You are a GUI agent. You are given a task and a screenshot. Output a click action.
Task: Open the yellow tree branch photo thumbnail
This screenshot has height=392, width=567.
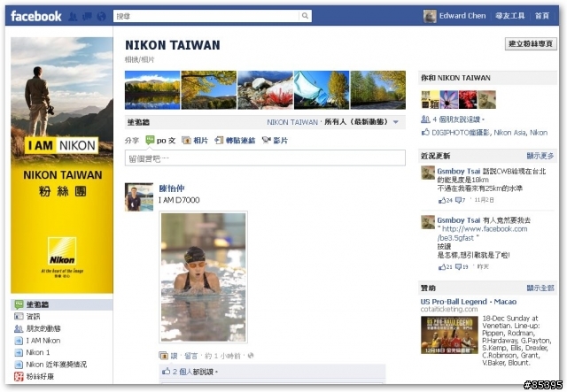209,90
